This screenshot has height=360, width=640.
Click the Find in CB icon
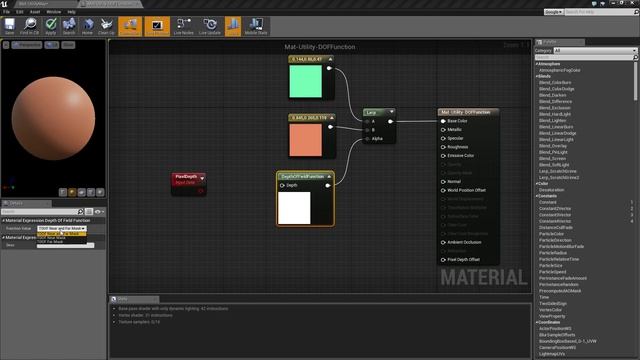point(29,26)
